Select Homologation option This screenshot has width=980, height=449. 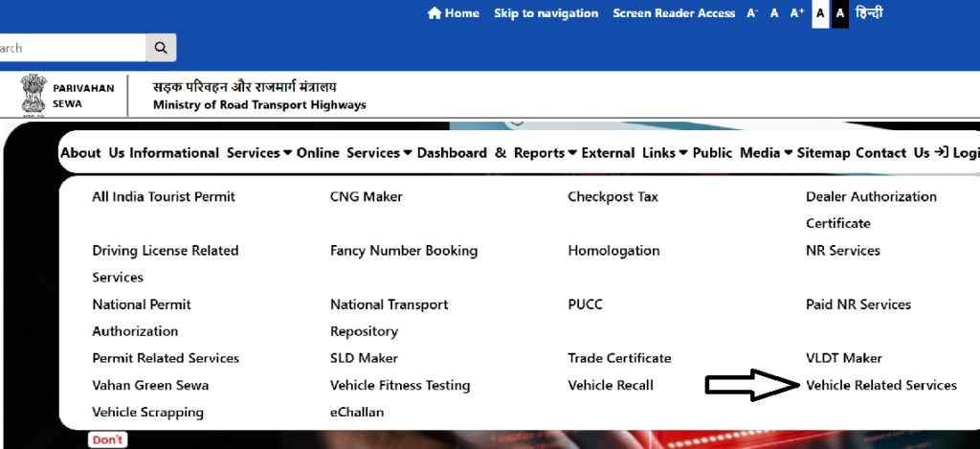[x=613, y=251]
